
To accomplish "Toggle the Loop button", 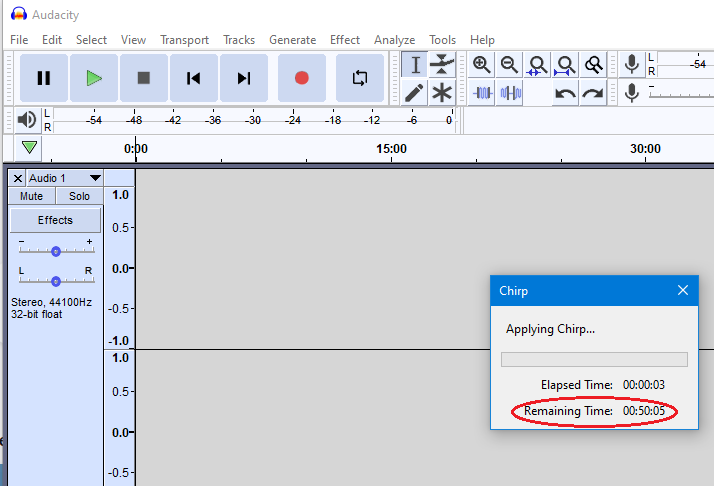I will coord(360,78).
